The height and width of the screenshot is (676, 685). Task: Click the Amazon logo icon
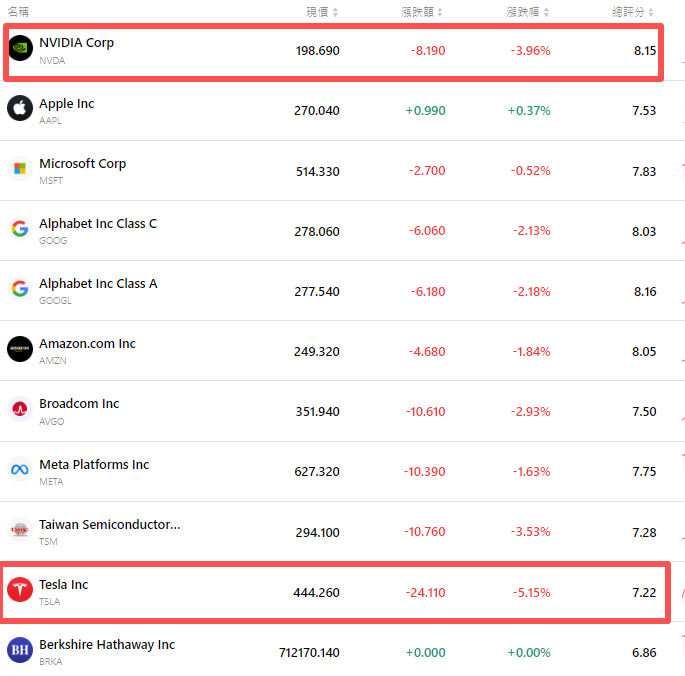20,348
